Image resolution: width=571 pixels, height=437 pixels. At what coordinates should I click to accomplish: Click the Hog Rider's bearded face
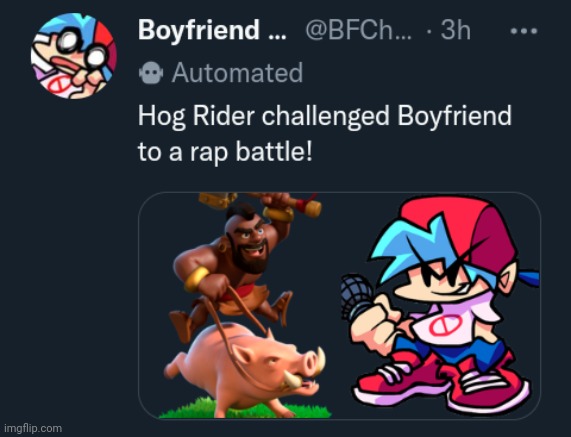[x=249, y=242]
